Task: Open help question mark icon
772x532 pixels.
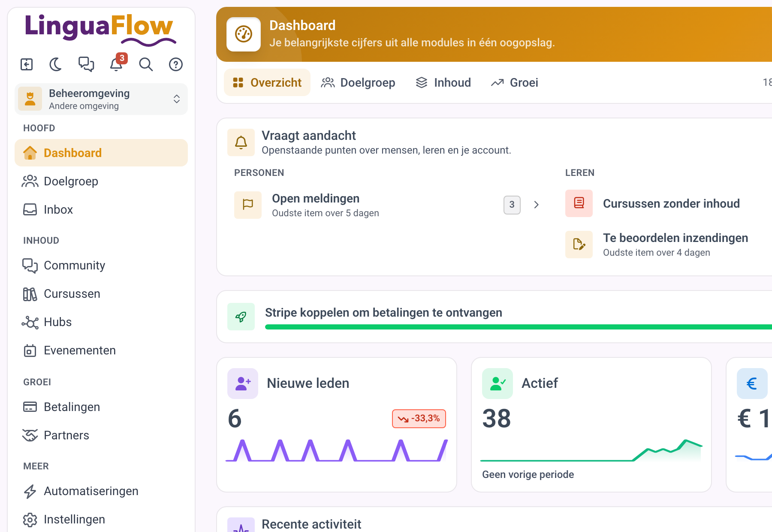Action: tap(176, 64)
